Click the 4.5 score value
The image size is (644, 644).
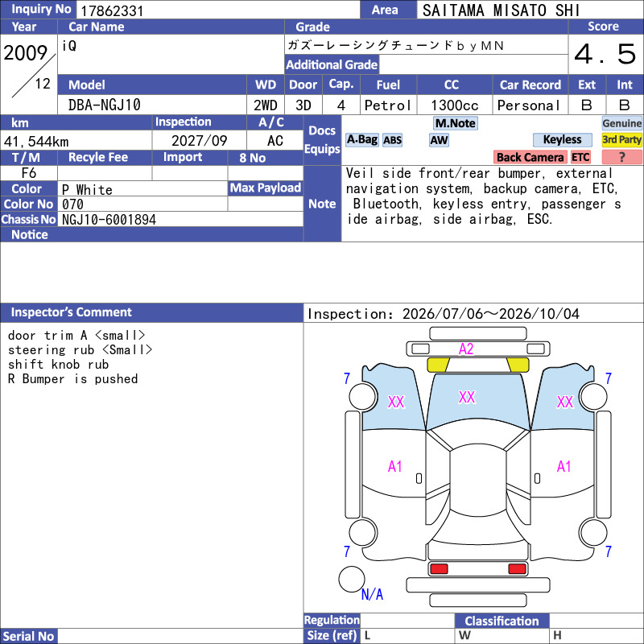(x=605, y=54)
